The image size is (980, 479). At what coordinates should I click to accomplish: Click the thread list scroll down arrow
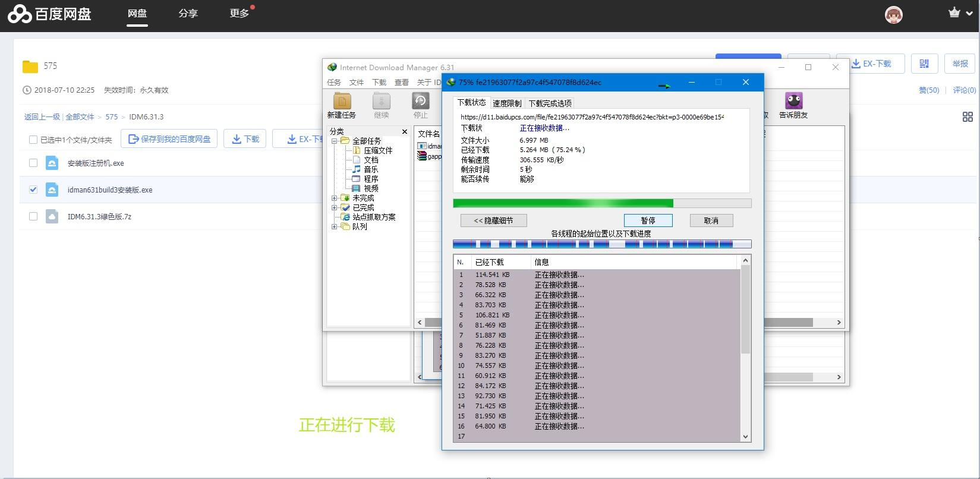pyautogui.click(x=746, y=437)
